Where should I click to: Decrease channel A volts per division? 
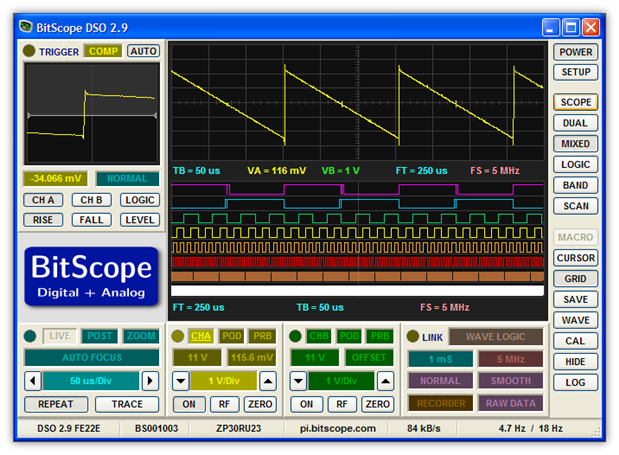pyautogui.click(x=181, y=381)
